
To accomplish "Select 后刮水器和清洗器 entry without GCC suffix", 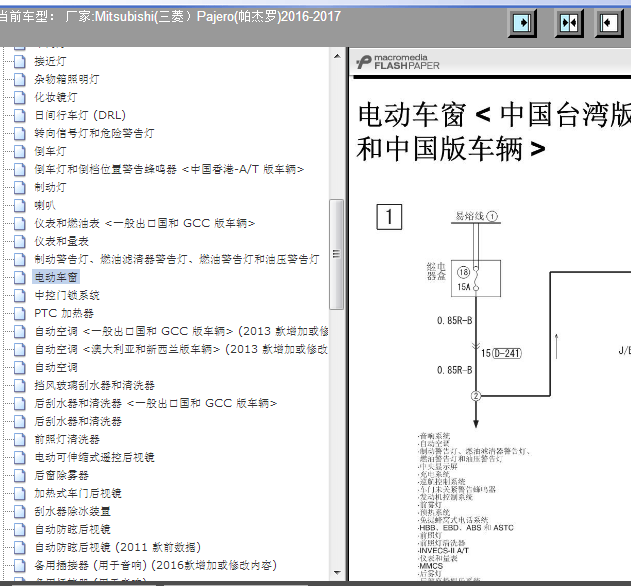I will pyautogui.click(x=78, y=421).
